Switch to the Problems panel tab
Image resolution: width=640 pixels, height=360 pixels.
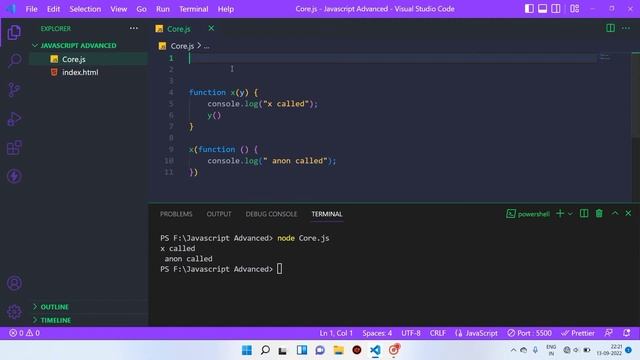coord(176,214)
